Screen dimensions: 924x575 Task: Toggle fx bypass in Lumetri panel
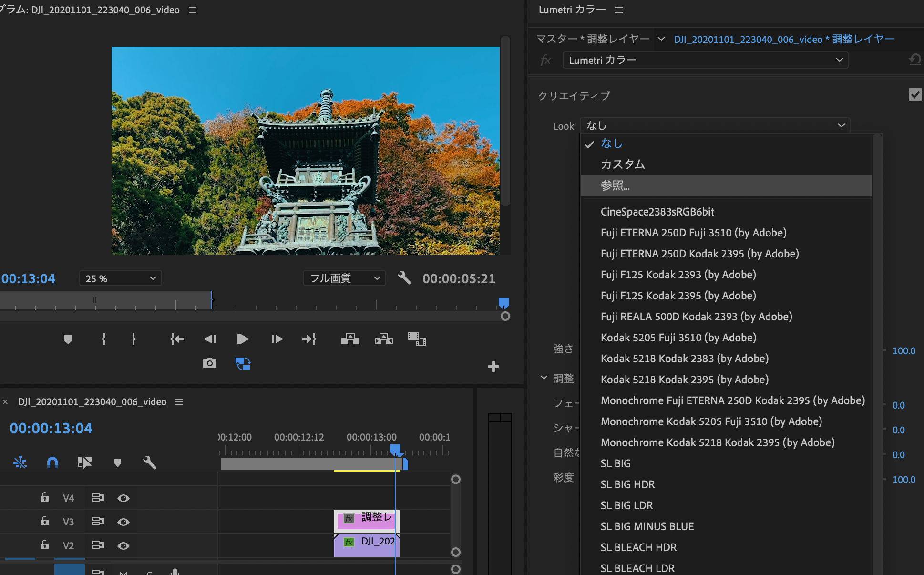[546, 60]
